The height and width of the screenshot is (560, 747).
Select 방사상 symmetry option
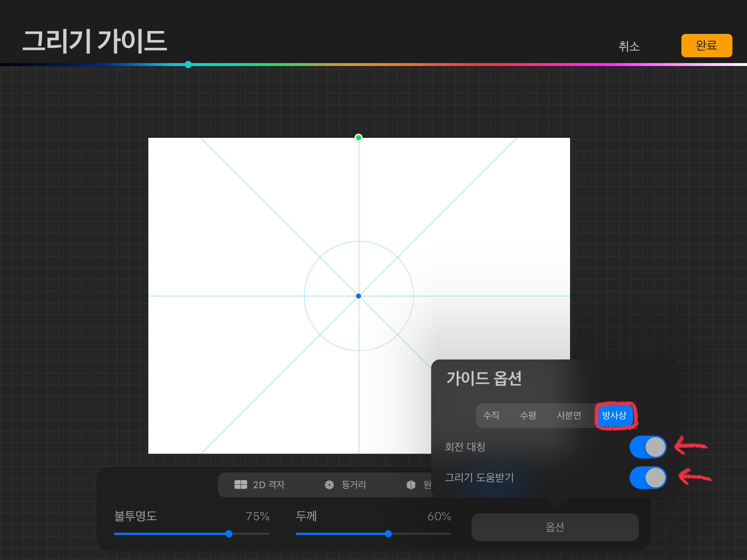pos(614,415)
